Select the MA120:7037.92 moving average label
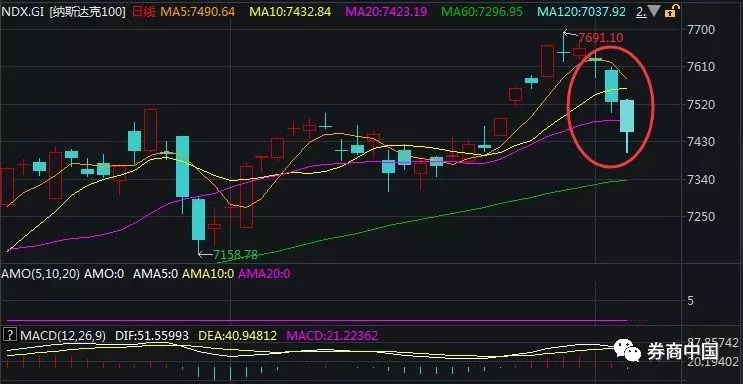Viewport: 743px width, 384px height. (x=582, y=12)
